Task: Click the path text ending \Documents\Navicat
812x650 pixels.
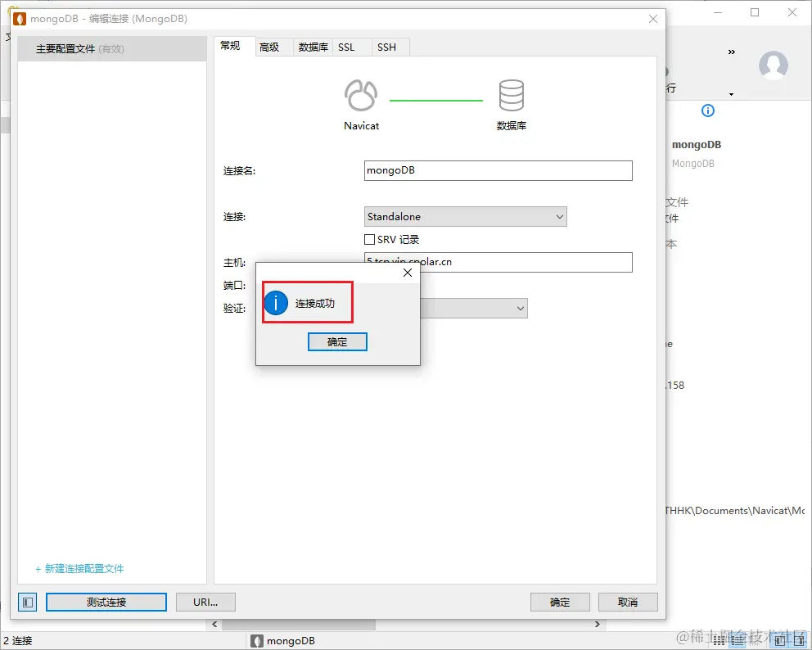Action: click(x=735, y=511)
